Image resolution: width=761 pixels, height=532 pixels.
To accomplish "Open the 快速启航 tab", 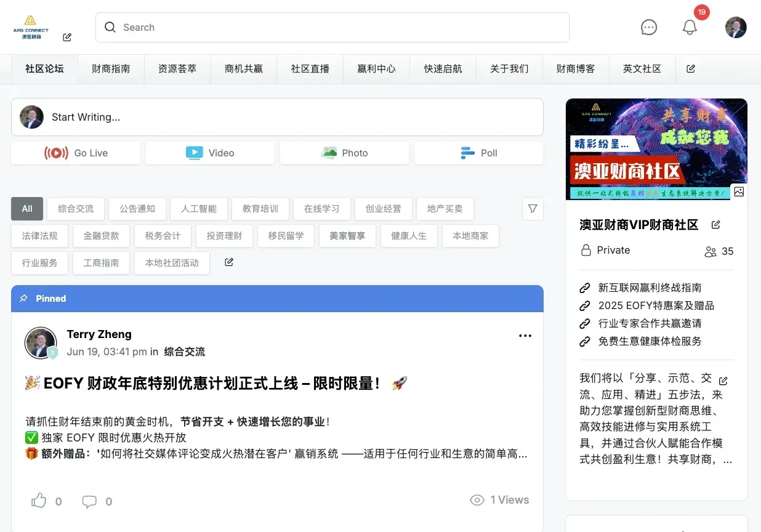I will pos(443,69).
